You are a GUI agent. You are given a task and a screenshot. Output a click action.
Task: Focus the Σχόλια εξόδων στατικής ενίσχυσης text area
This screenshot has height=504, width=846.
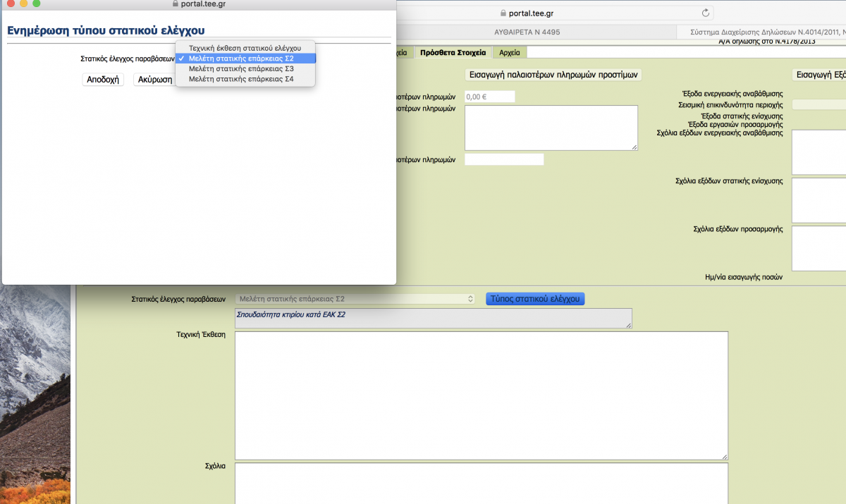(x=818, y=199)
